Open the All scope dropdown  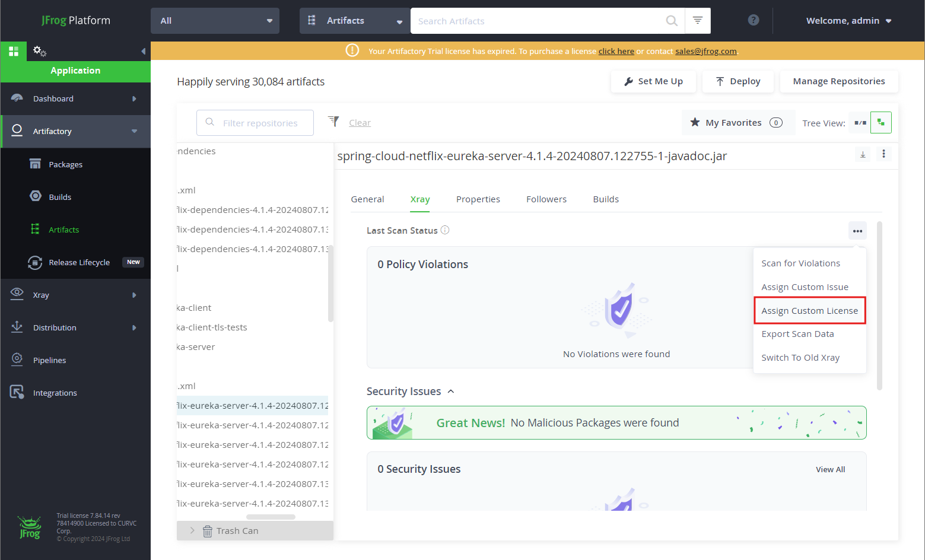tap(215, 21)
